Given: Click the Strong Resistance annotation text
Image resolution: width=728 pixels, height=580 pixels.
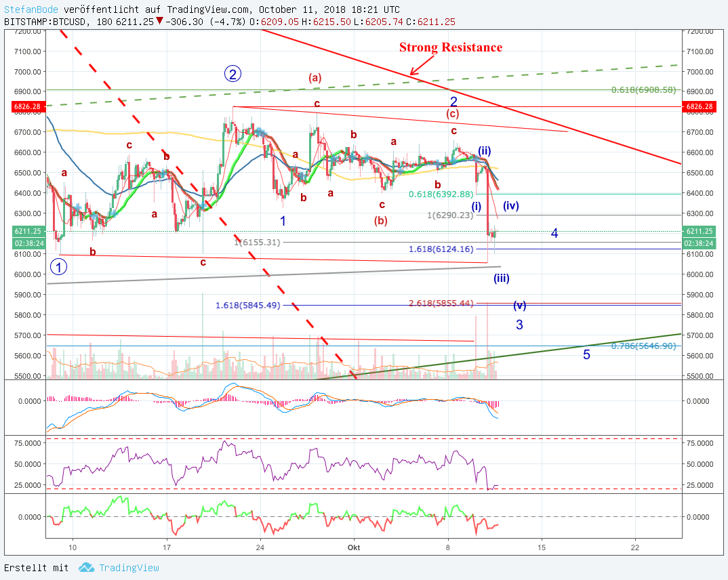Looking at the screenshot, I should pyautogui.click(x=451, y=47).
